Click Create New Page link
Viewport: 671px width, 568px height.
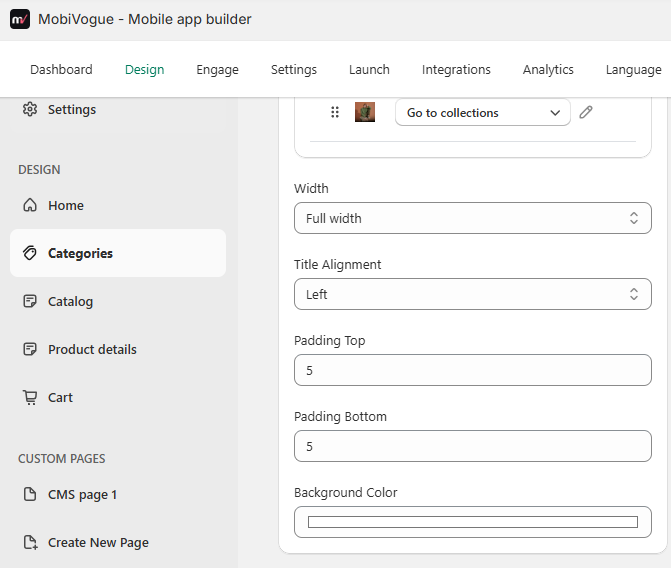[118, 542]
